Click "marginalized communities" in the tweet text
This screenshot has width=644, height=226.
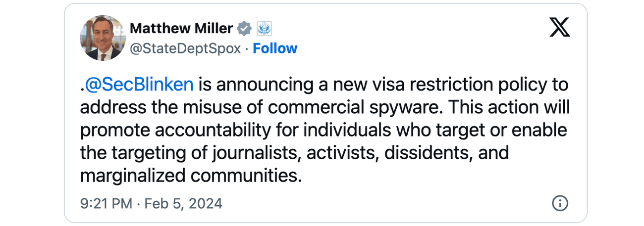pos(190,176)
